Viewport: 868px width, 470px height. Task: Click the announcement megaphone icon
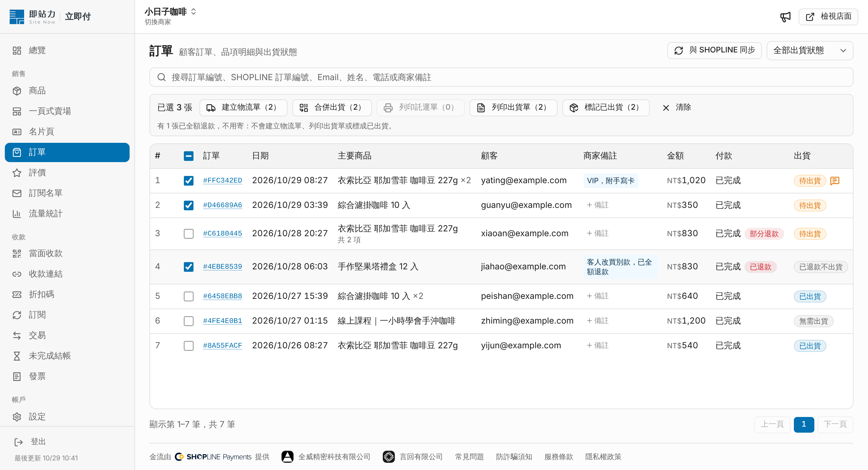[785, 17]
